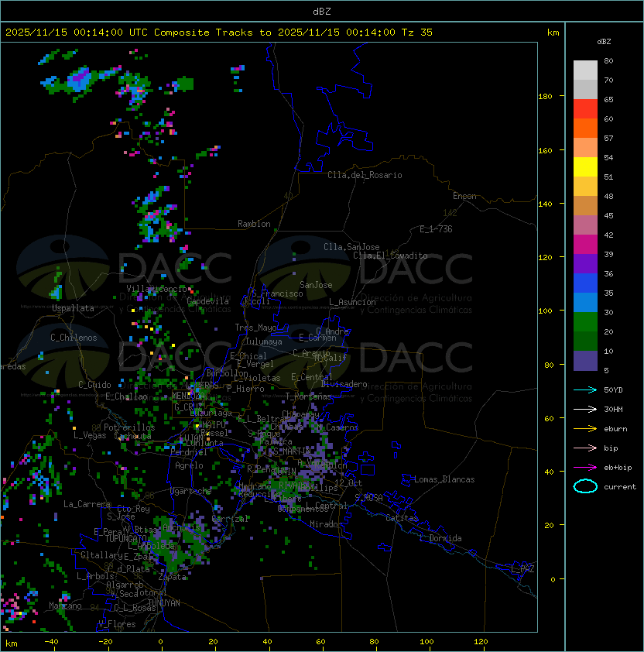
Task: Click the 'Manzano' place label
Action: click(x=65, y=606)
